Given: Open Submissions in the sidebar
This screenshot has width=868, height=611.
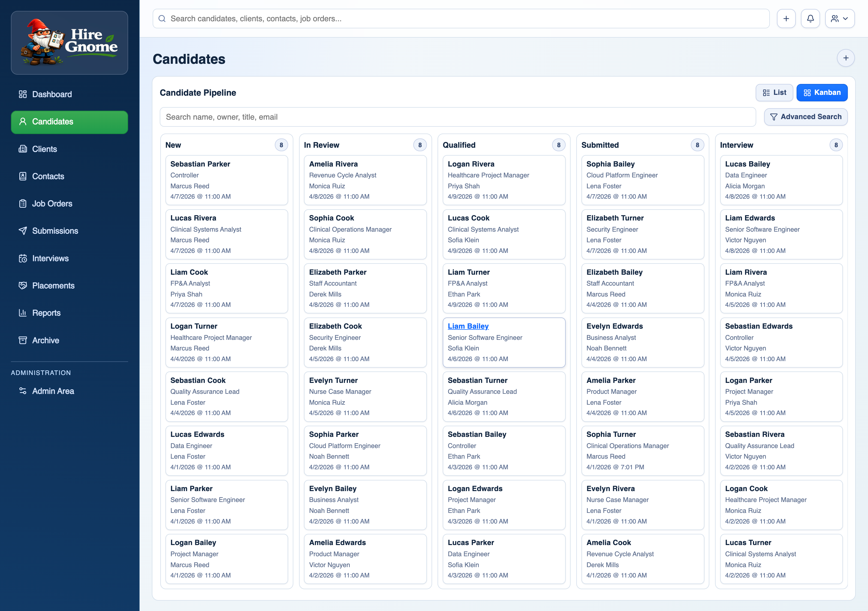Looking at the screenshot, I should point(55,231).
